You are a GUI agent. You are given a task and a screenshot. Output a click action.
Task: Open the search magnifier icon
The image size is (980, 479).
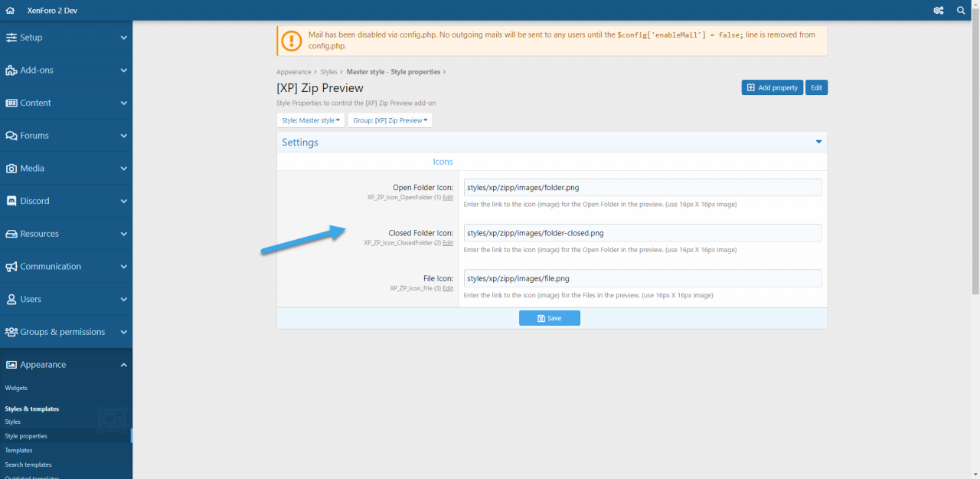pos(962,11)
